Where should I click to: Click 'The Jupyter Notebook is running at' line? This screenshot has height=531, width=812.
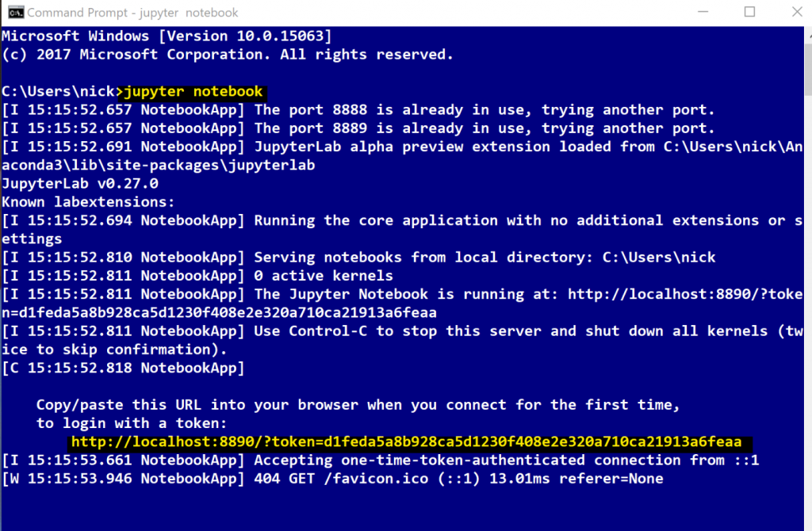pos(402,295)
